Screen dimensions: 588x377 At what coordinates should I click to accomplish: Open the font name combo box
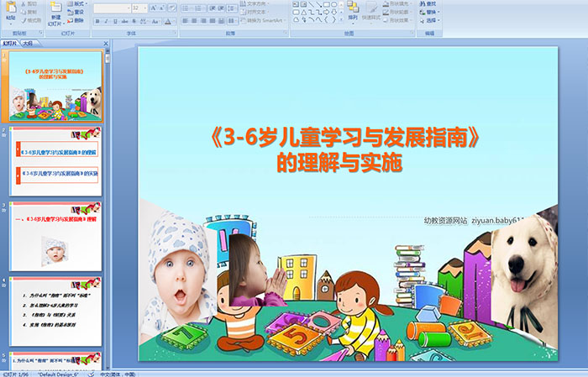[x=112, y=8]
